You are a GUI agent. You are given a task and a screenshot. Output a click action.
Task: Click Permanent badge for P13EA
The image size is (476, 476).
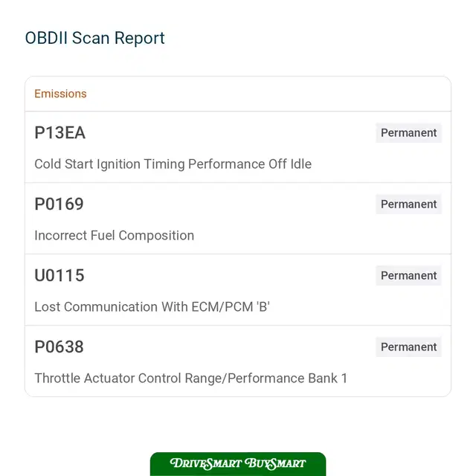coord(408,132)
